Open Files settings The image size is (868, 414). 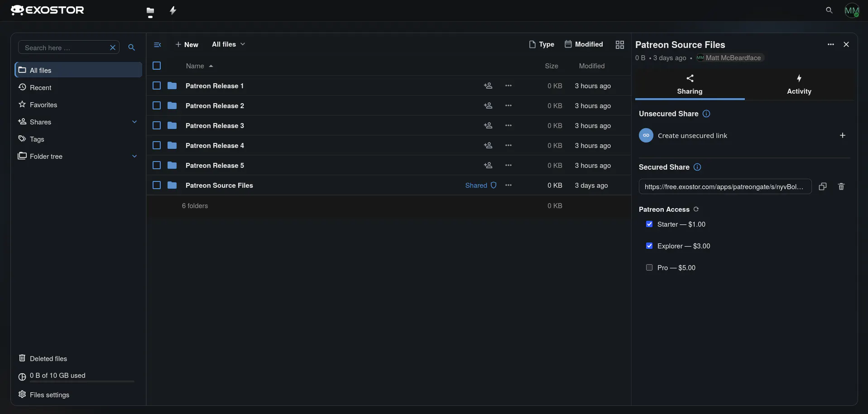(78, 395)
